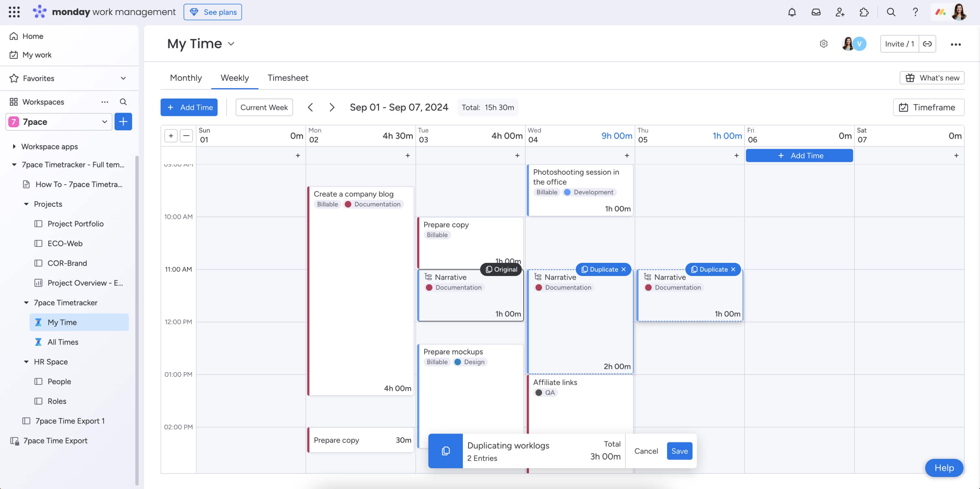This screenshot has height=489, width=980.
Task: Open the apps marketplace puzzle icon
Action: pyautogui.click(x=864, y=12)
